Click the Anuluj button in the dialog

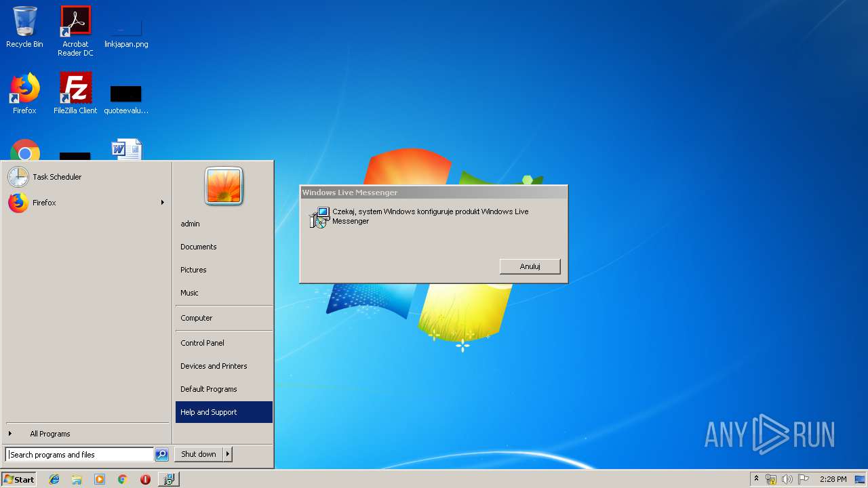click(x=530, y=266)
